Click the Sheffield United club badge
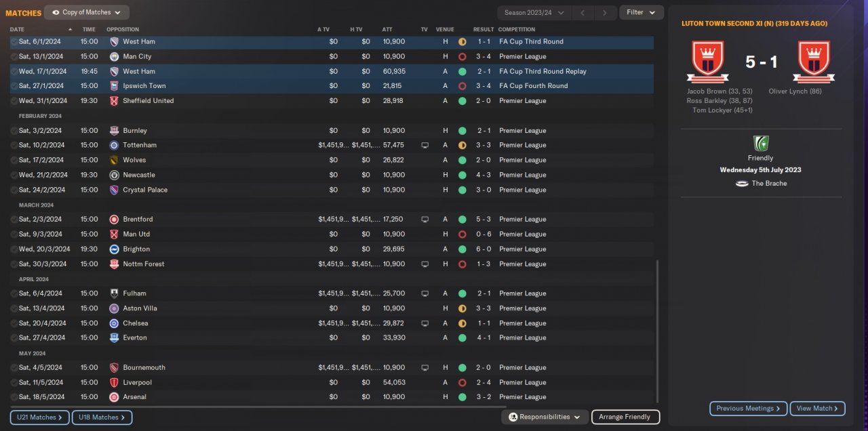 [114, 101]
